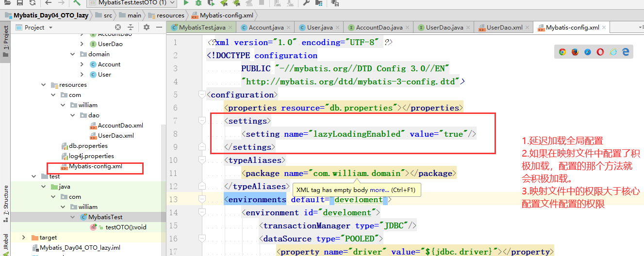The image size is (644, 256).
Task: Preview in Internet Explorer browser icon
Action: tap(613, 52)
